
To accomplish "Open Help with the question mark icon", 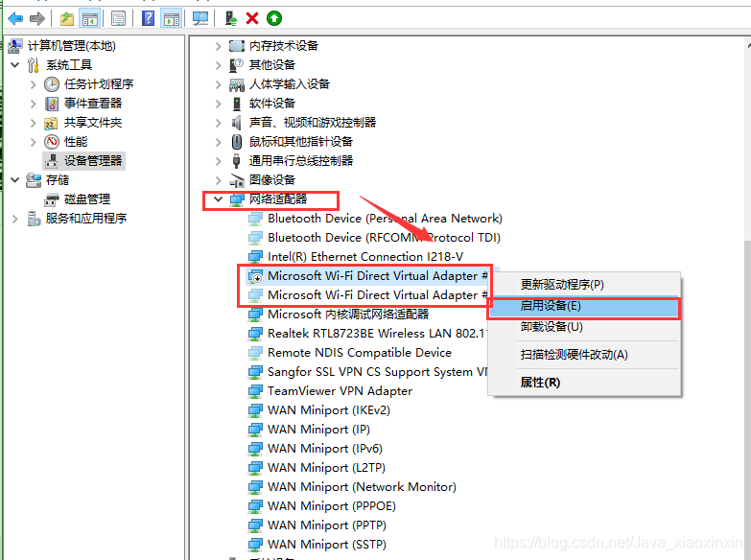I will click(149, 18).
